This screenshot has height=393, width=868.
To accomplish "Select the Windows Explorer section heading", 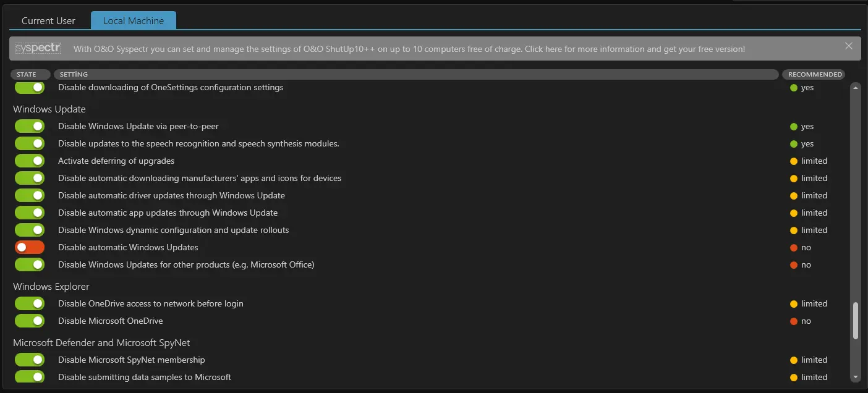I will tap(51, 287).
